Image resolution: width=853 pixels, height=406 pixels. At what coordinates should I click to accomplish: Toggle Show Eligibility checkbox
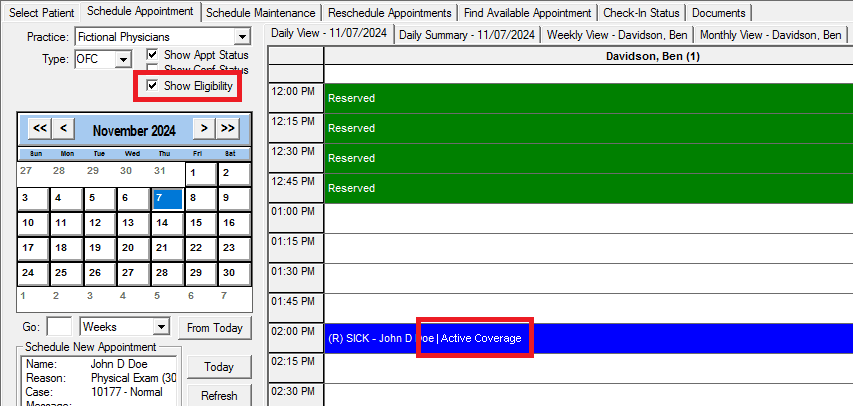(x=153, y=86)
